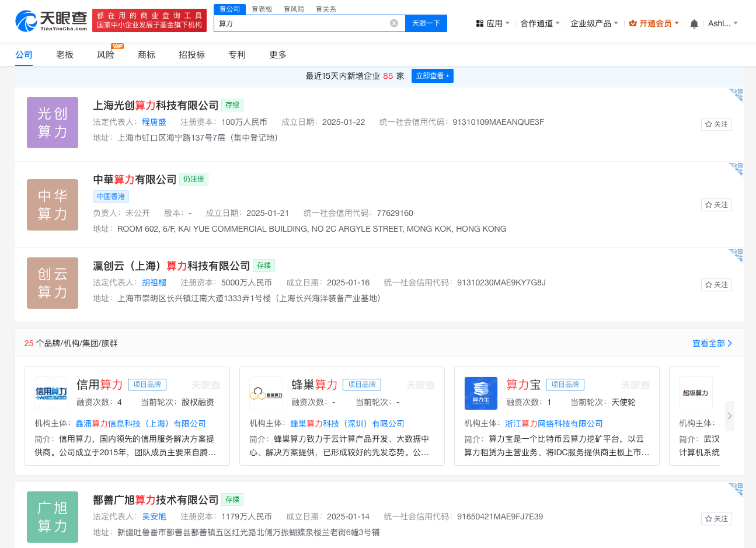Select the 查关系 search mode tab
Screen dimensions: 756x548
(x=326, y=9)
